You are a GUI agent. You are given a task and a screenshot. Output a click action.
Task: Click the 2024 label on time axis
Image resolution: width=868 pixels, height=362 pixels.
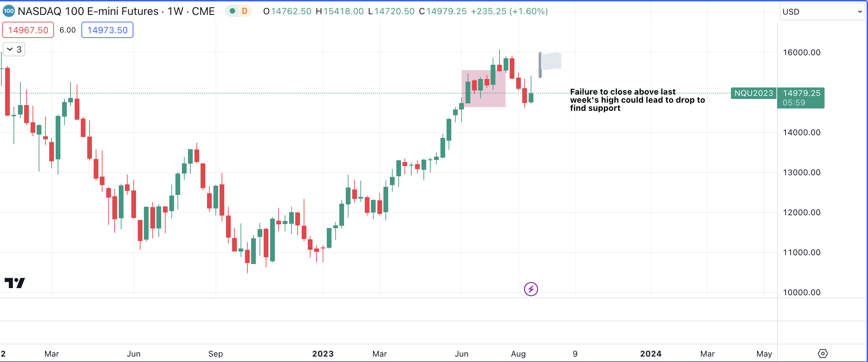pyautogui.click(x=650, y=354)
